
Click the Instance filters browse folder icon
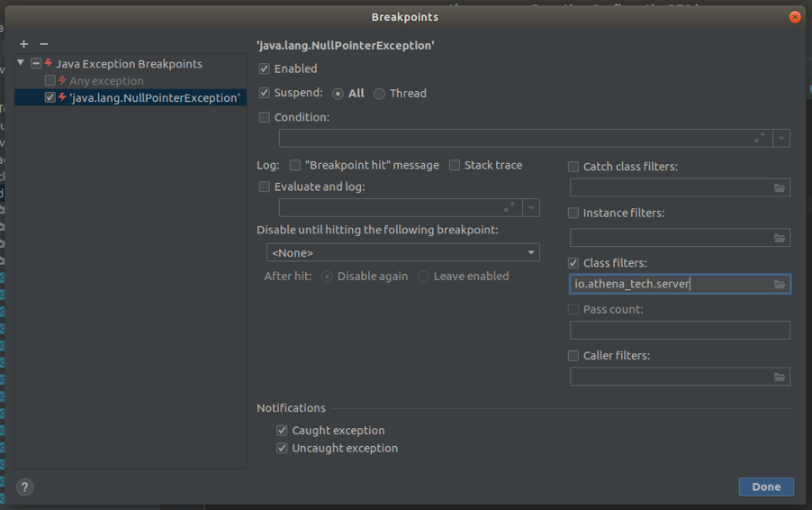780,238
